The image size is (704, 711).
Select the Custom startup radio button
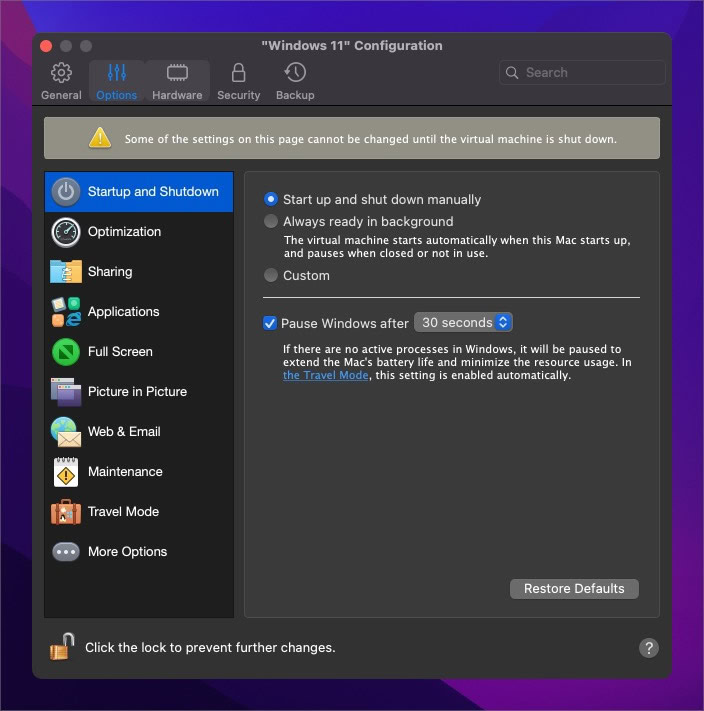(x=271, y=275)
